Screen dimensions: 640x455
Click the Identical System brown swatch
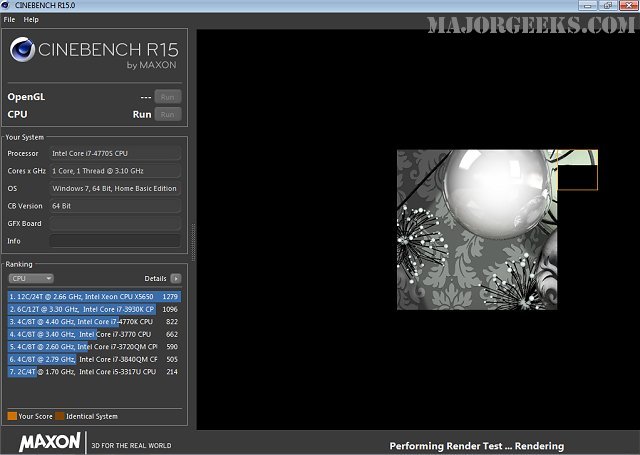tap(60, 416)
